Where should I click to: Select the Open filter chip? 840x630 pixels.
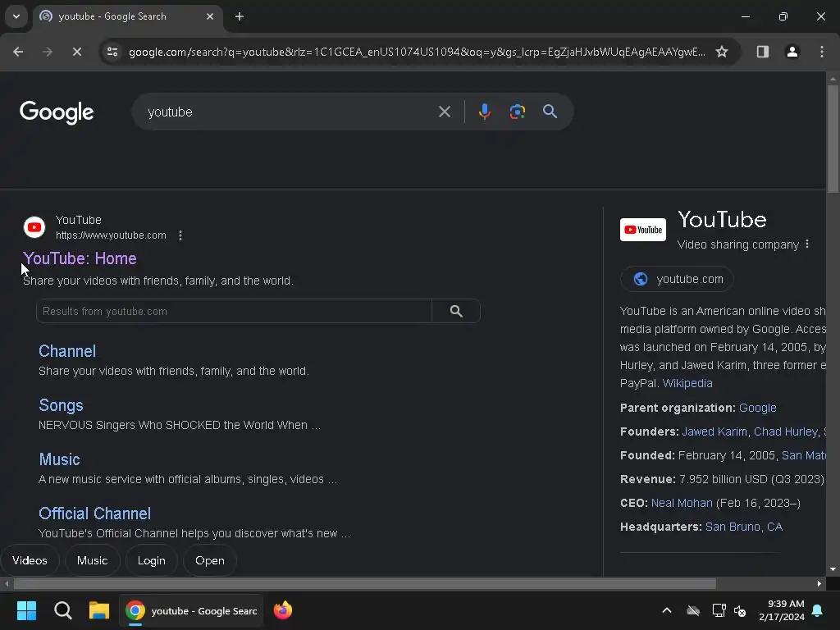[210, 560]
